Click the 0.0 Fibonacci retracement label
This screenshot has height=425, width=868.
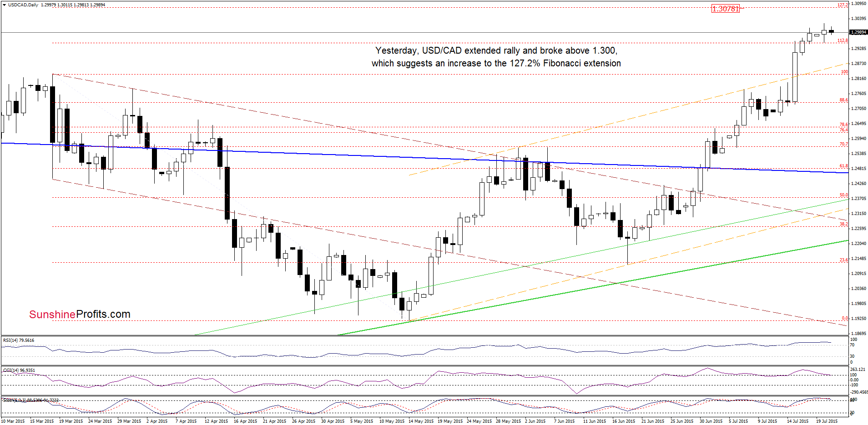coord(844,318)
